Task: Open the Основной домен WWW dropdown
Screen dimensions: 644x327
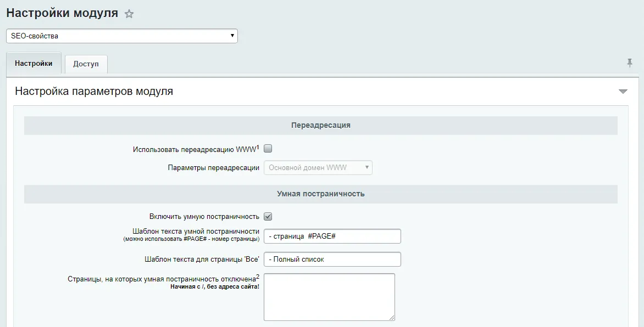Action: coord(318,168)
